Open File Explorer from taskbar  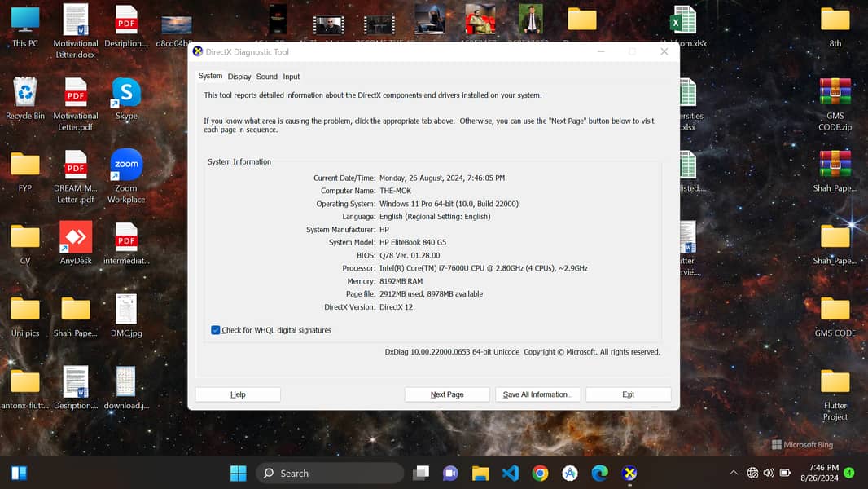click(x=480, y=473)
